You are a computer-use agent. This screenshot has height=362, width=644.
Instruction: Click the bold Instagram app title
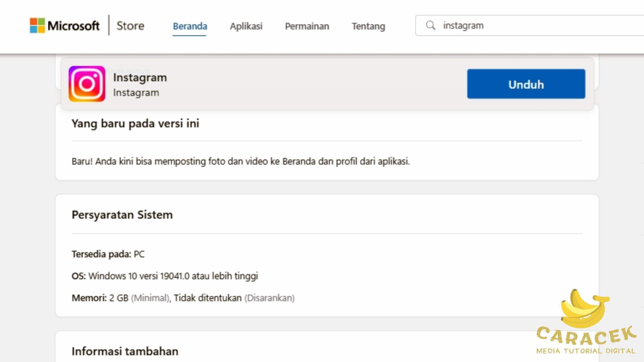click(140, 77)
